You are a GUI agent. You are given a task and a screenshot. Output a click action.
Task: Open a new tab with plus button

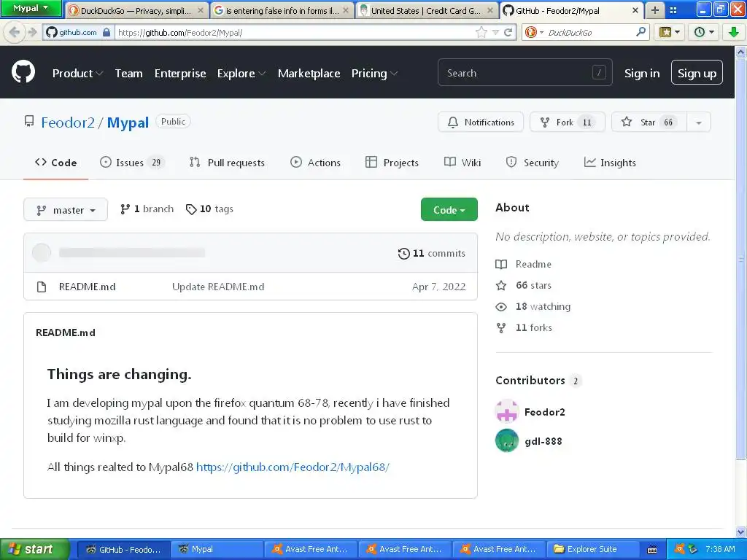coord(655,10)
